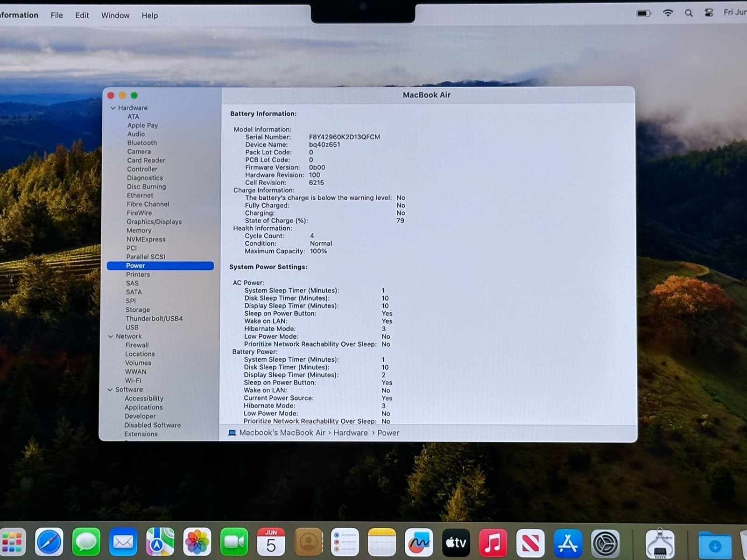Select Apple Pay in sidebar
The width and height of the screenshot is (747, 560).
pos(142,125)
